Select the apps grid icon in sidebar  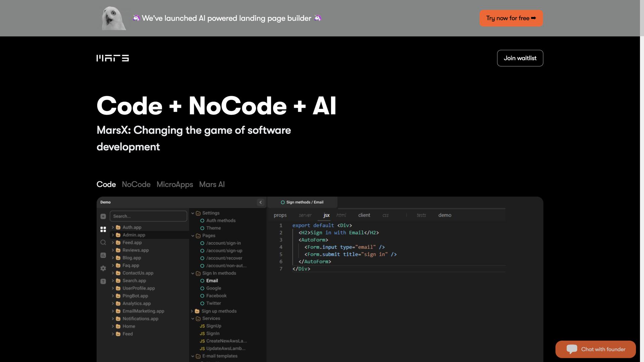103,229
